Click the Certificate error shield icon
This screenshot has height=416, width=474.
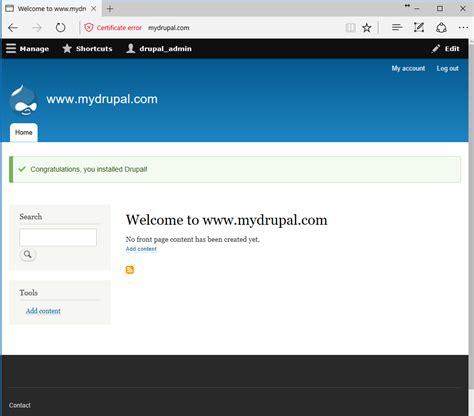click(89, 28)
